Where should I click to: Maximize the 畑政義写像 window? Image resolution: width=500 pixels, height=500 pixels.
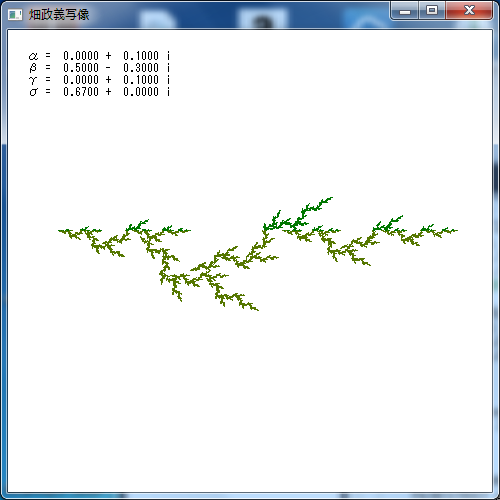(432, 11)
